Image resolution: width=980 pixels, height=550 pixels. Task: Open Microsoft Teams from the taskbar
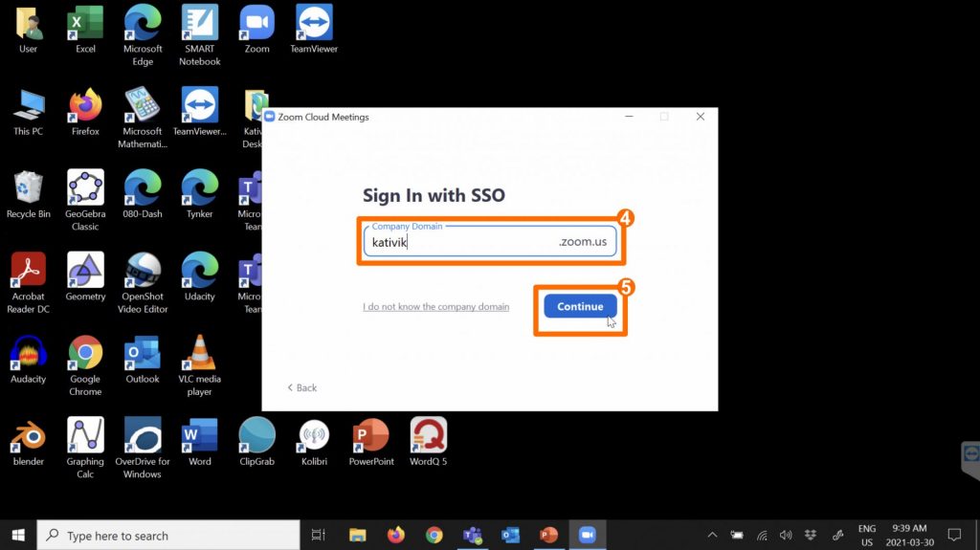(472, 535)
